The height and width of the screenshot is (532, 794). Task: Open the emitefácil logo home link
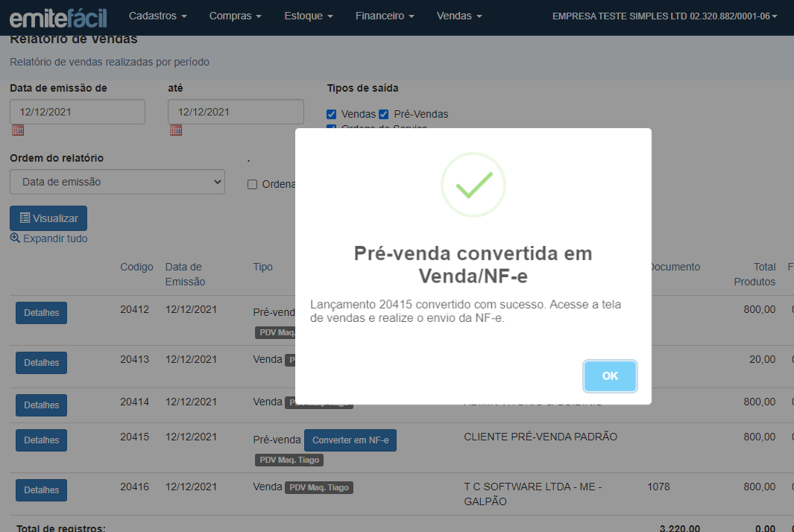tap(58, 18)
